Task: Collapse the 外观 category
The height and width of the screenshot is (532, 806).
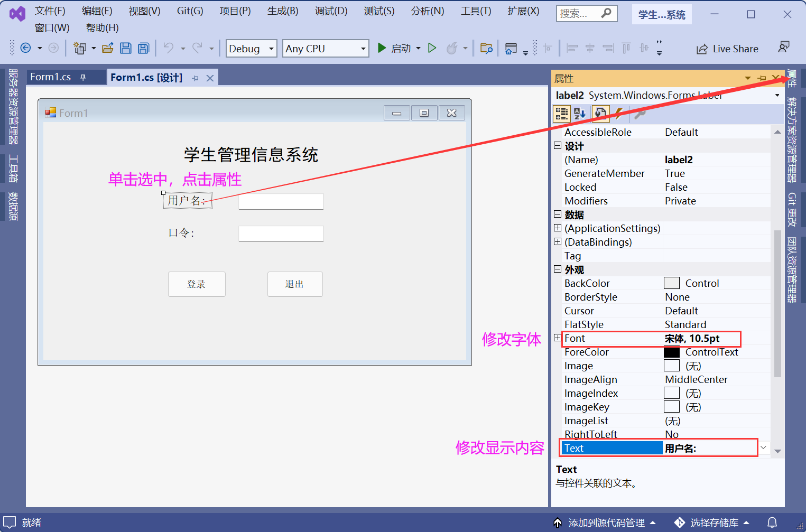Action: click(x=558, y=269)
